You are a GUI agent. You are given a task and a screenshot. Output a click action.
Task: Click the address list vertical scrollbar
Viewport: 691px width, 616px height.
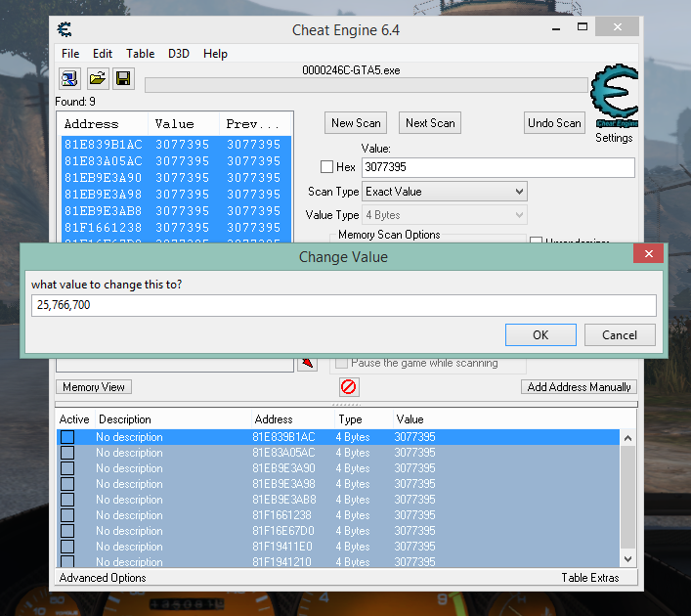click(x=628, y=499)
